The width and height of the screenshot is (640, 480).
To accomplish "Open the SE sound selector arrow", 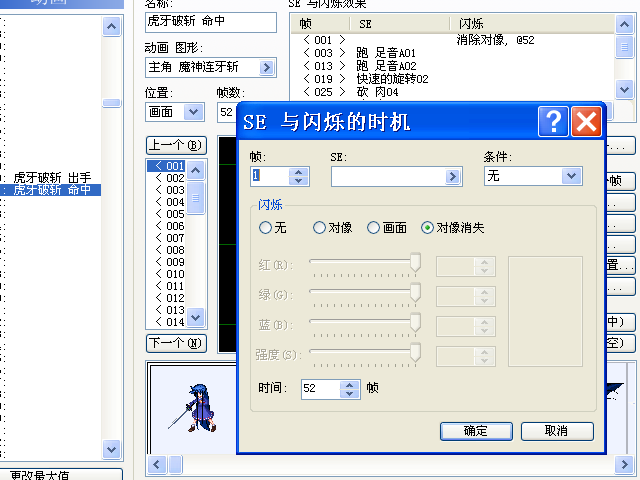I will pos(452,176).
